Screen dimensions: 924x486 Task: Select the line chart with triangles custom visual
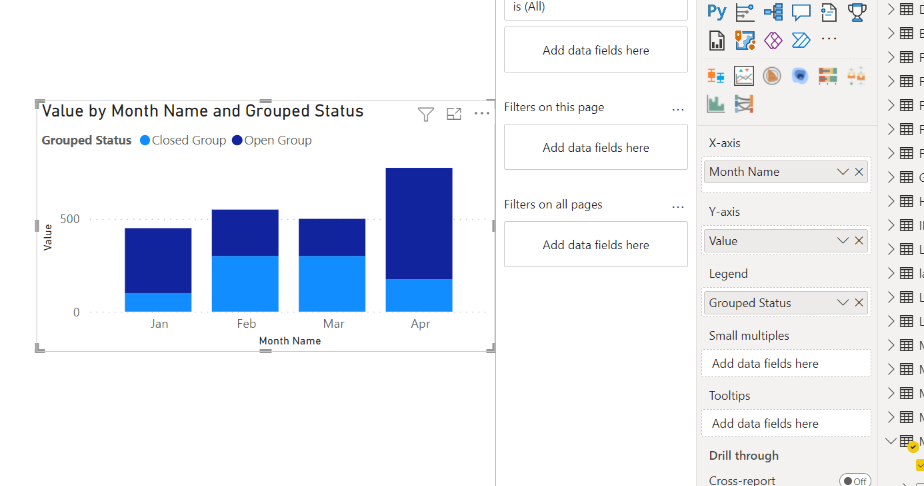click(744, 76)
